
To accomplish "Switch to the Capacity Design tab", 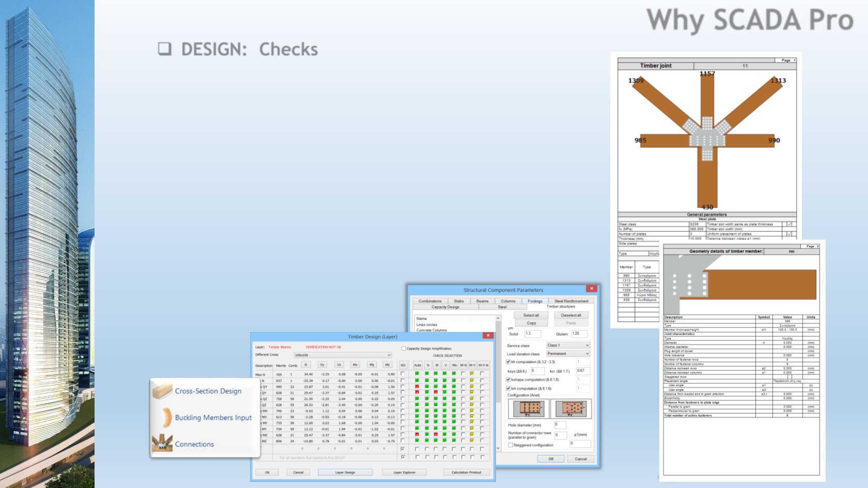I will click(445, 307).
